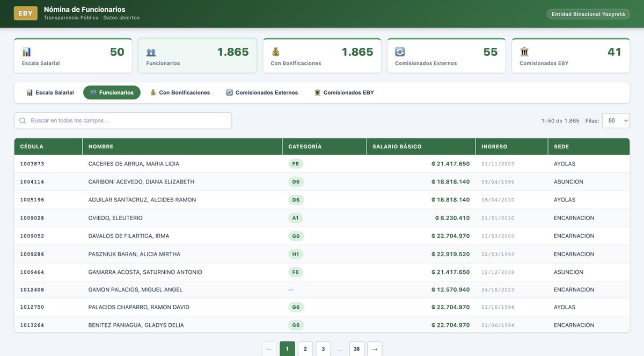Screen dimensions: 644x356
Task: Click salary value 22.919.520
Action: [451, 254]
